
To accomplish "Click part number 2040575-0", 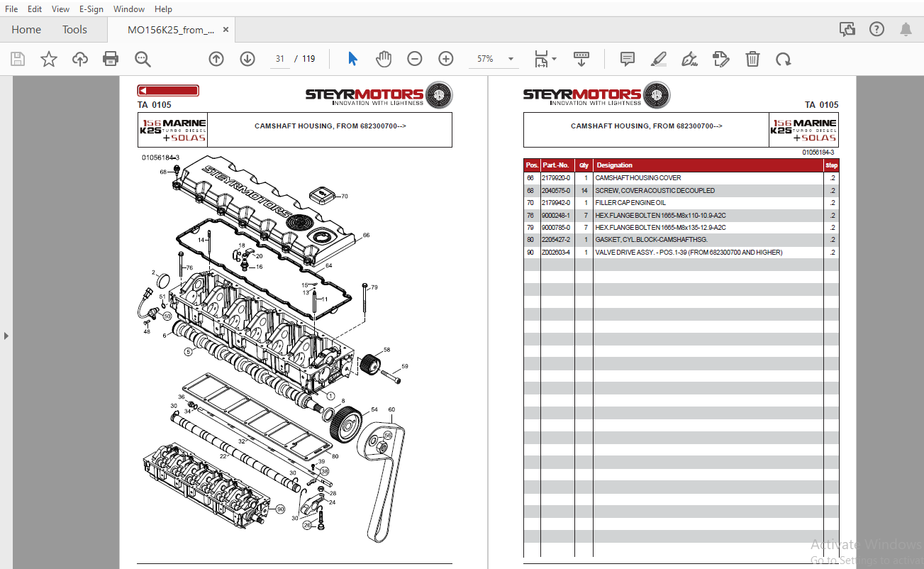I will coord(556,191).
